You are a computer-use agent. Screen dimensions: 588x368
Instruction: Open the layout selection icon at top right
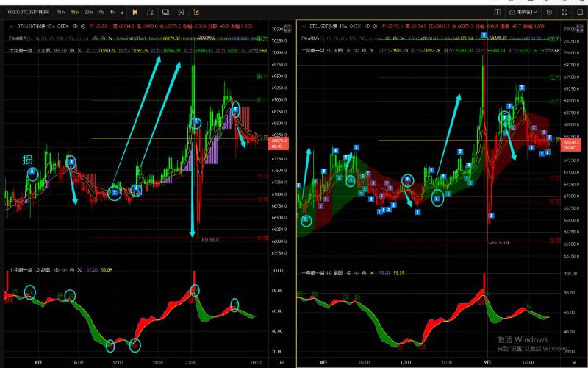point(498,13)
